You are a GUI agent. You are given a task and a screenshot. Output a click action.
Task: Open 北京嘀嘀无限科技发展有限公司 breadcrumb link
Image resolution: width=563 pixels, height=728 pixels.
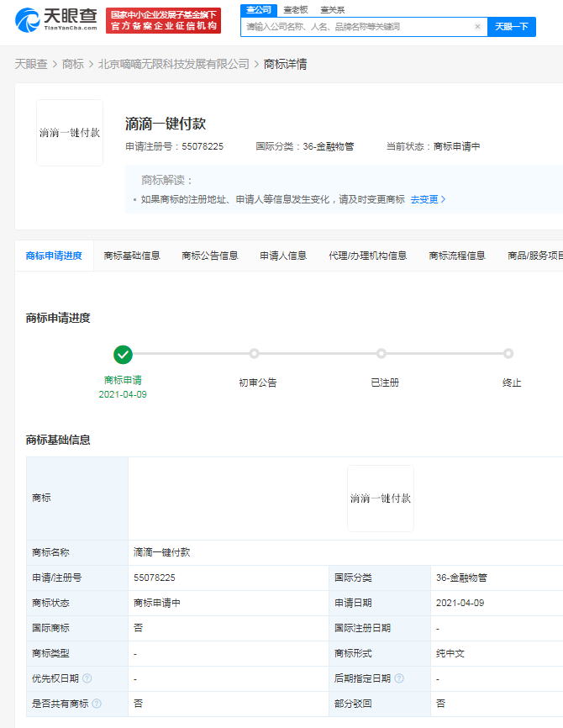click(174, 64)
